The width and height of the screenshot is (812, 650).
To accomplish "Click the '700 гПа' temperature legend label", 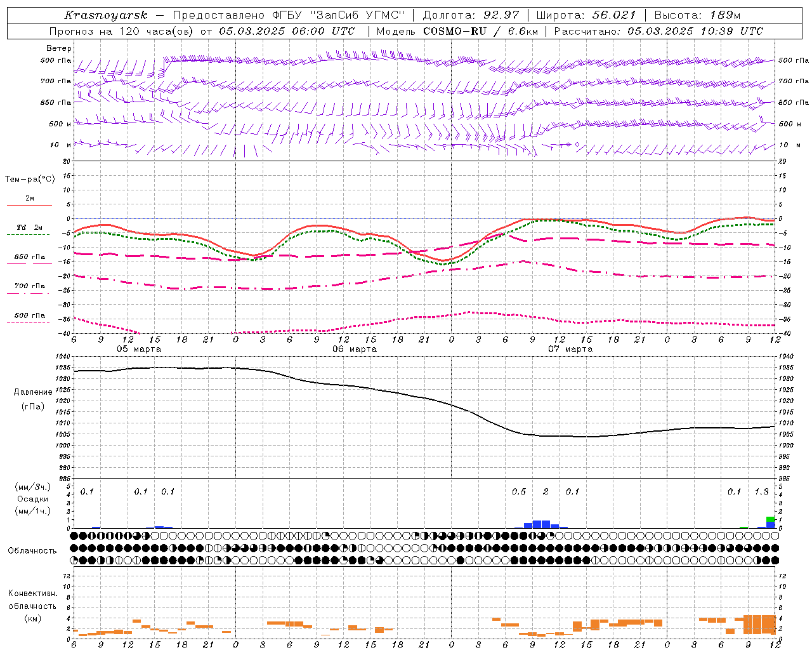I will click(30, 286).
